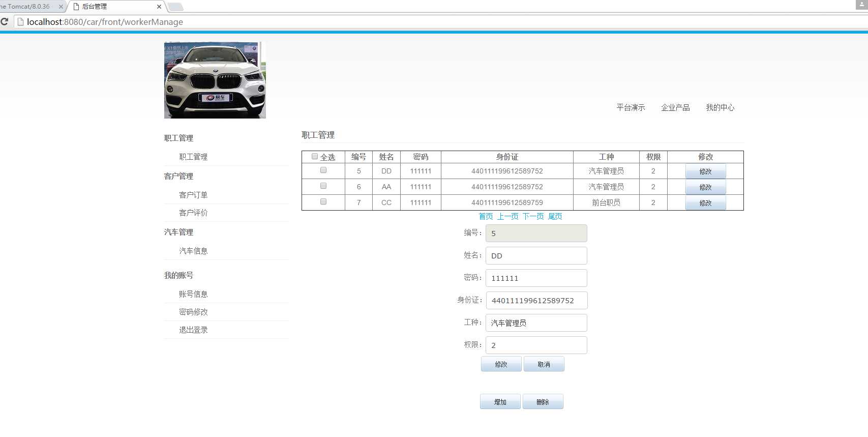Click the 增加 add button
The height and width of the screenshot is (437, 868).
(x=500, y=401)
